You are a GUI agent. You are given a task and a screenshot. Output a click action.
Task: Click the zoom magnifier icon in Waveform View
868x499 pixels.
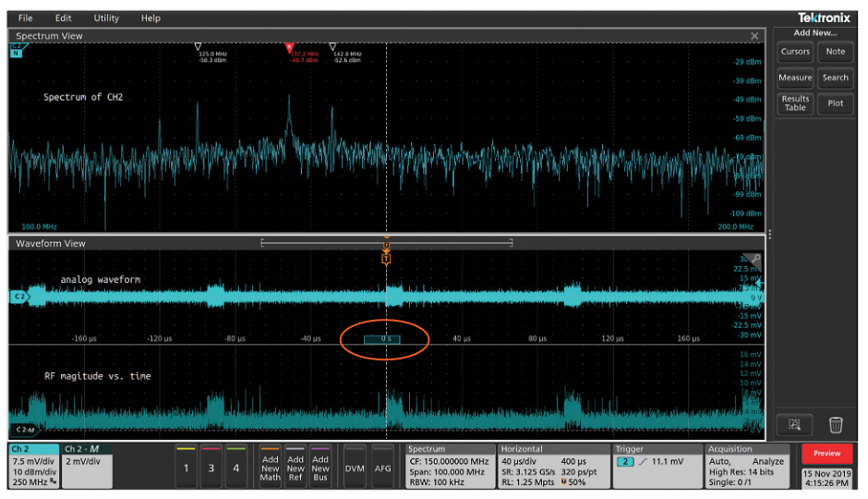tap(755, 259)
